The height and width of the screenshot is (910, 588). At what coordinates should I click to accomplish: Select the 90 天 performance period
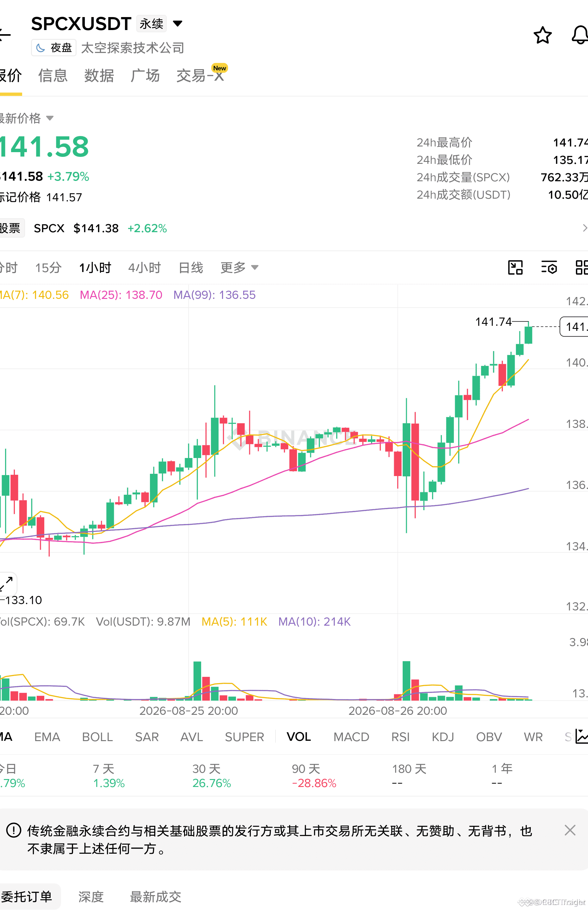[x=314, y=776]
